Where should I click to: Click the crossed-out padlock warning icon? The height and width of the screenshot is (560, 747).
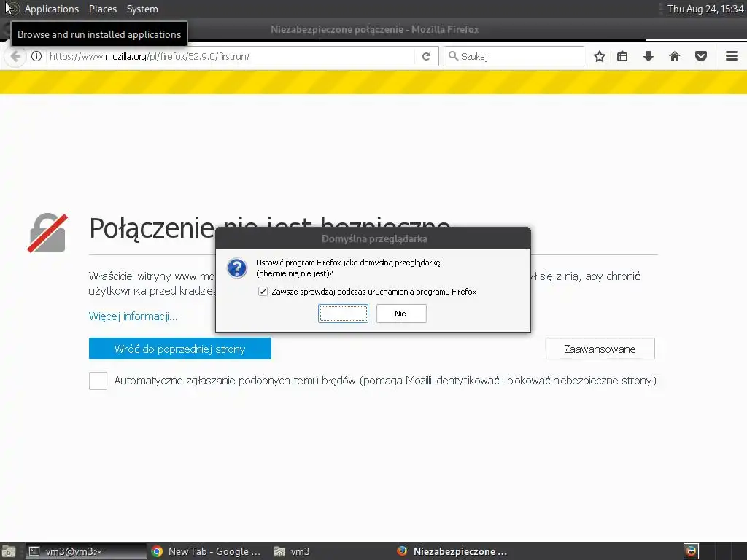click(47, 233)
